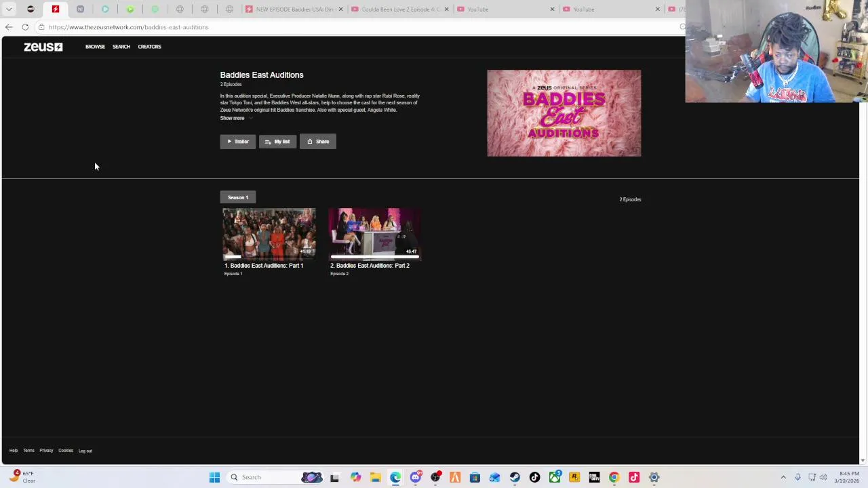
Task: Click title '1. Baddies East Auditions: Part 1'
Action: click(264, 266)
